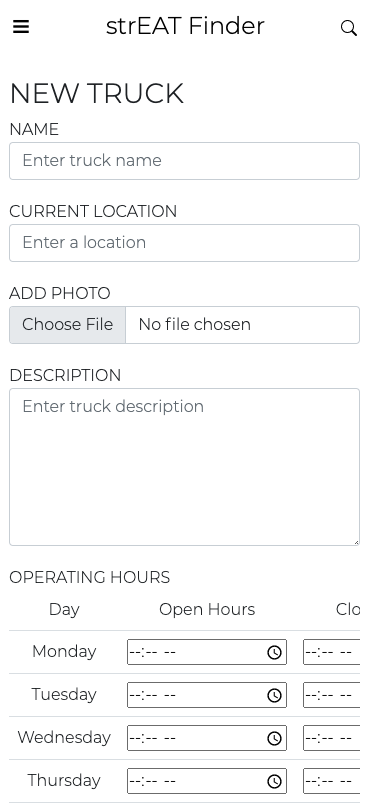Select the Wednesday open hours time field
The image size is (368, 805).
pos(207,738)
